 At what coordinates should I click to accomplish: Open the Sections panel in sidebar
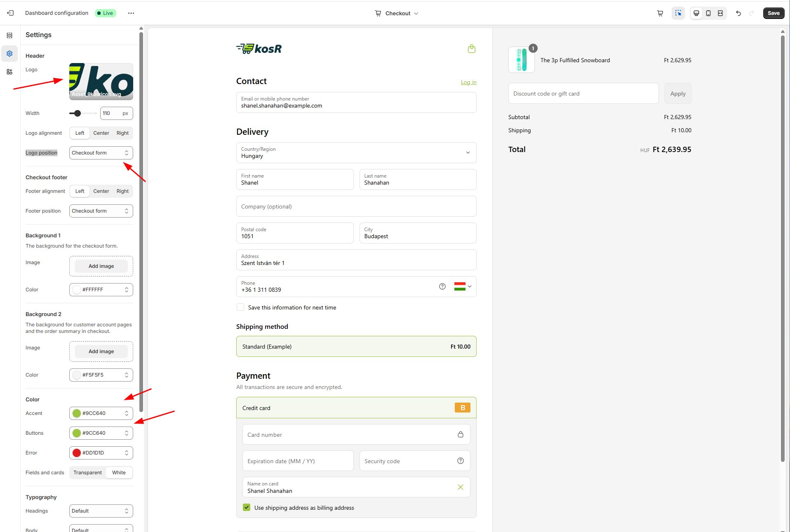click(x=9, y=35)
